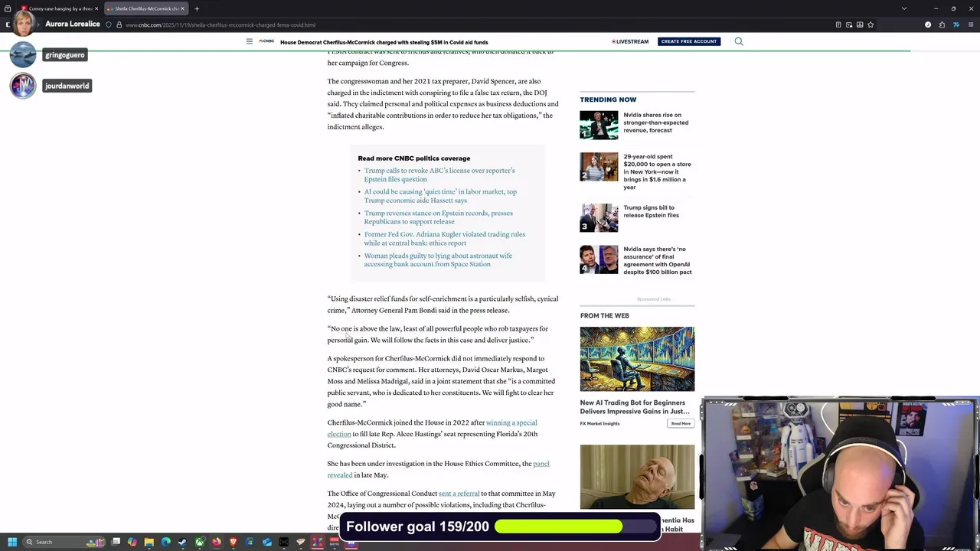980x551 pixels.
Task: Open Copilot from the taskbar
Action: 132,542
